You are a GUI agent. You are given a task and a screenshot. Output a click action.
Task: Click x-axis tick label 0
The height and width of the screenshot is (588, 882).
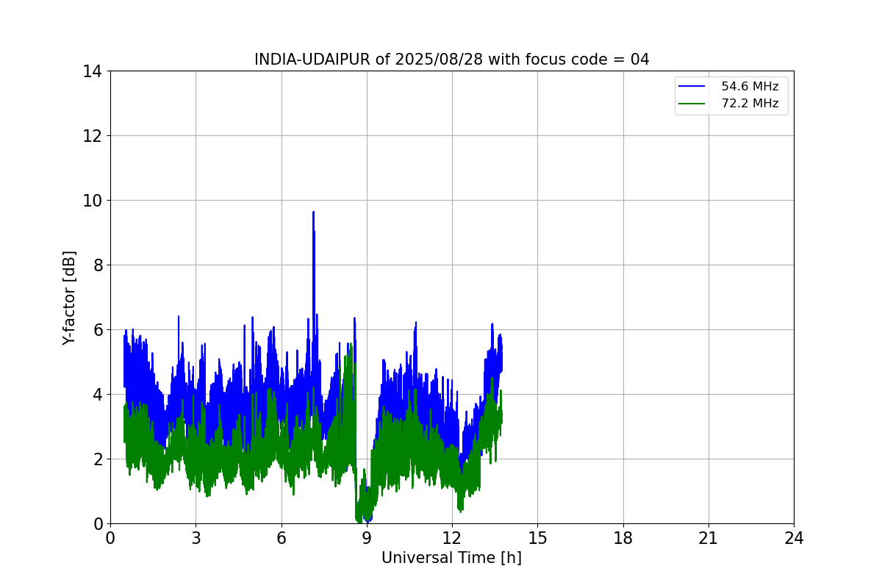coord(110,538)
